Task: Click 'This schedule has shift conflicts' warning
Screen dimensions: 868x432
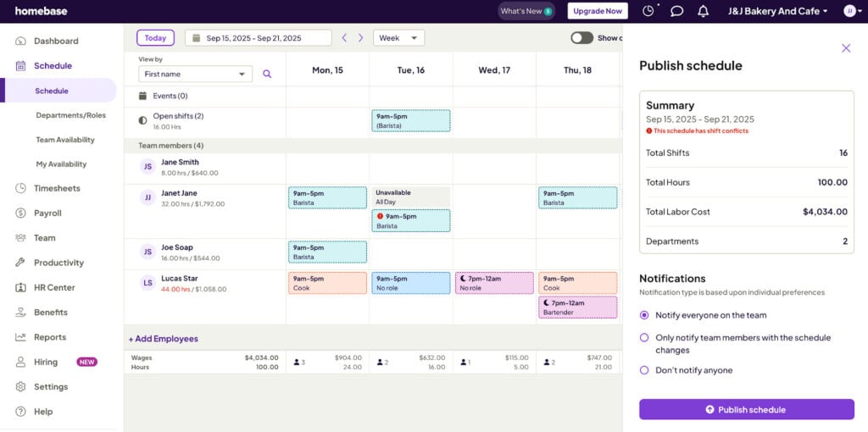Action: pos(697,131)
